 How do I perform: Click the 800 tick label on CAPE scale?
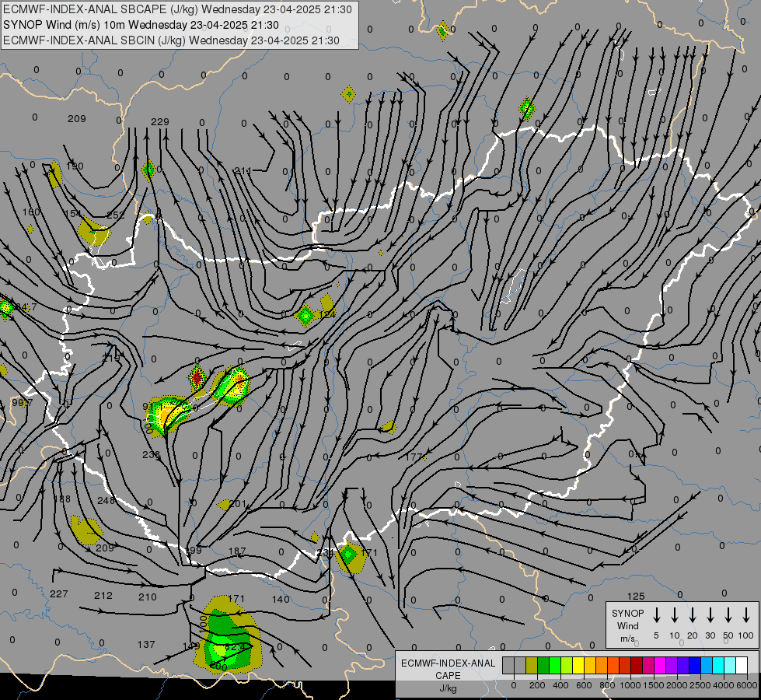(x=607, y=685)
